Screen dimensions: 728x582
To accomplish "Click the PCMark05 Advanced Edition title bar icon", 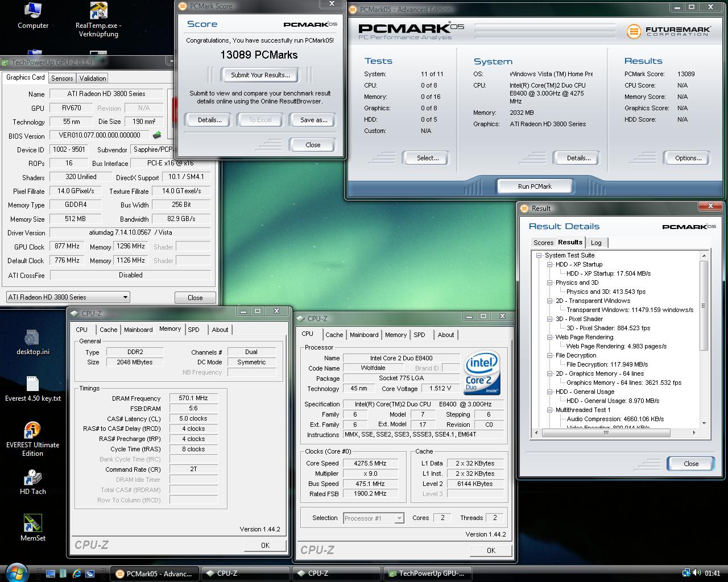I will click(353, 9).
